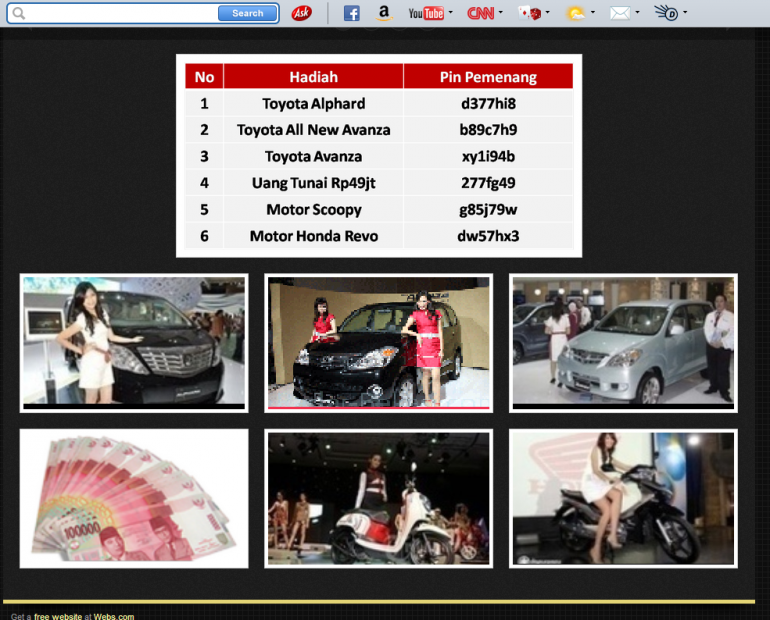Open the Facebook toolbar icon
Viewport: 770px width, 620px height.
click(352, 13)
